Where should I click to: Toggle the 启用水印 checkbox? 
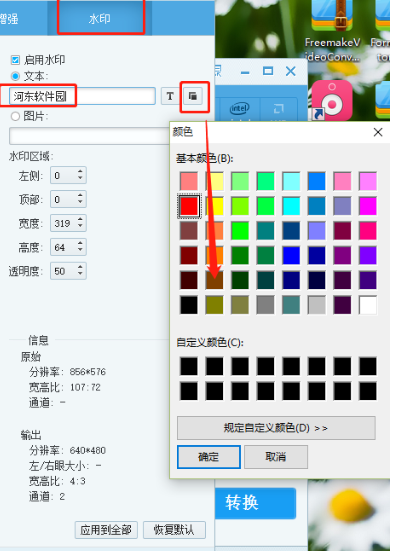(x=15, y=60)
